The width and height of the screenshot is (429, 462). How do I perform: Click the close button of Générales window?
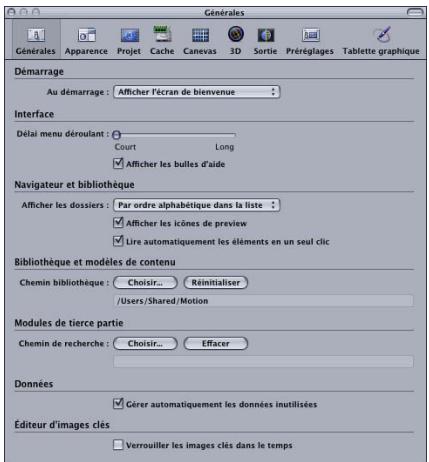point(12,12)
